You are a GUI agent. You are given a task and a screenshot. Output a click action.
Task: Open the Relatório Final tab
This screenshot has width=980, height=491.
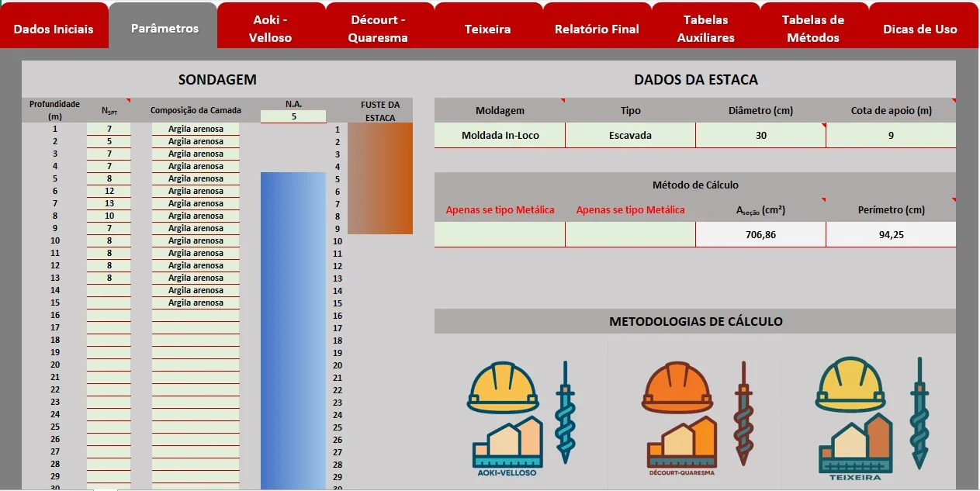coord(597,29)
